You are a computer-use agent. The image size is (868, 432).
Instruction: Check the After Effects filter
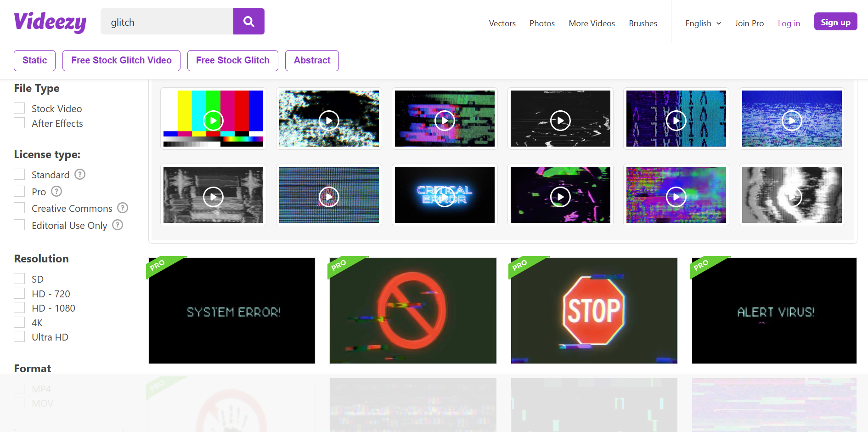point(19,123)
